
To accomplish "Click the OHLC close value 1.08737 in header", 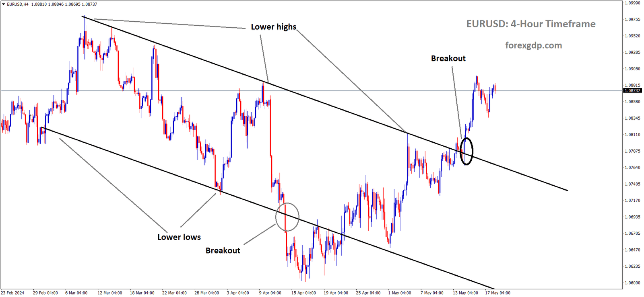I will pyautogui.click(x=89, y=4).
